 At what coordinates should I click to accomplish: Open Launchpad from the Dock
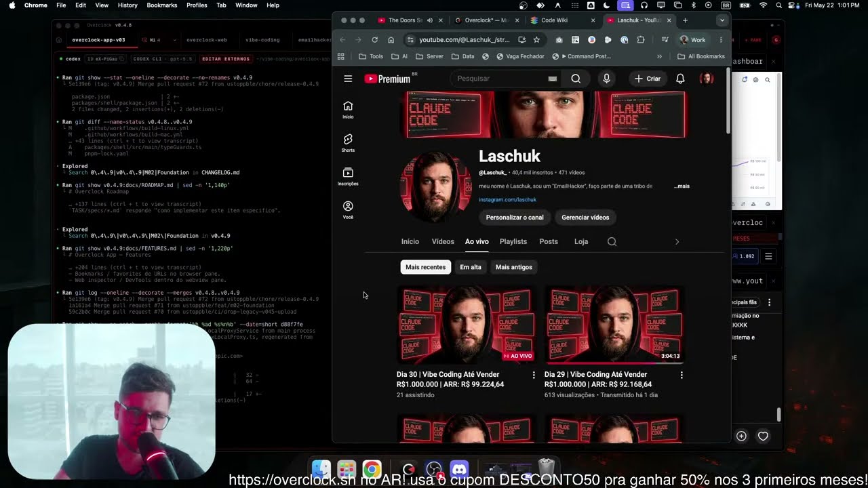click(347, 469)
